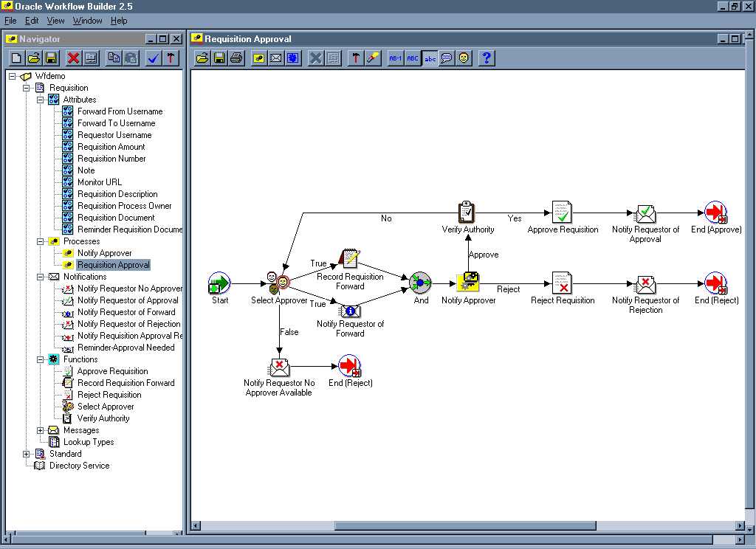Click the blue question mark Help icon
This screenshot has height=549, width=756.
487,58
